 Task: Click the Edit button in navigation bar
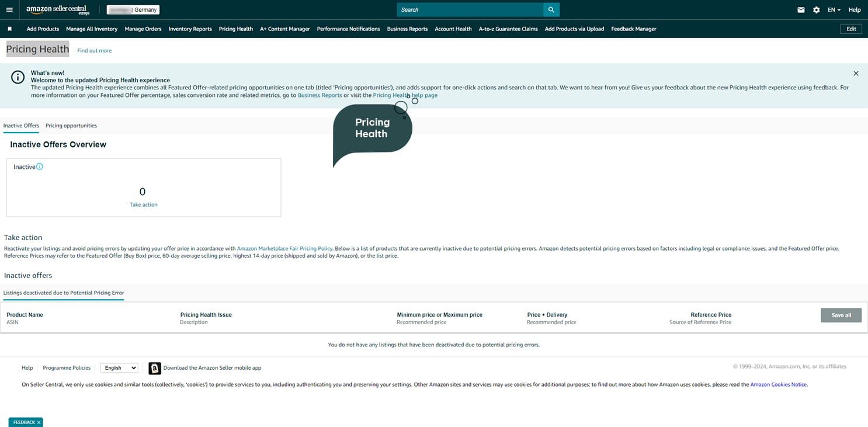pos(851,29)
